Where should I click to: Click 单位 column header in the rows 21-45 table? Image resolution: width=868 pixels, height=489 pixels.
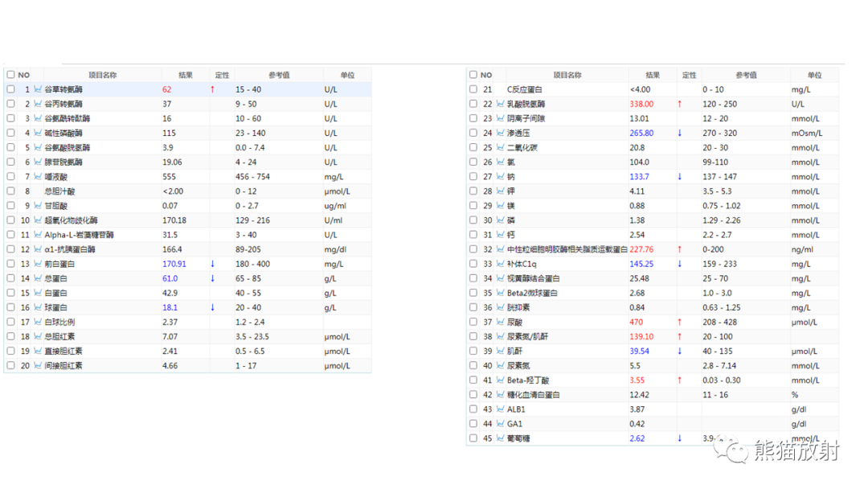pos(814,75)
